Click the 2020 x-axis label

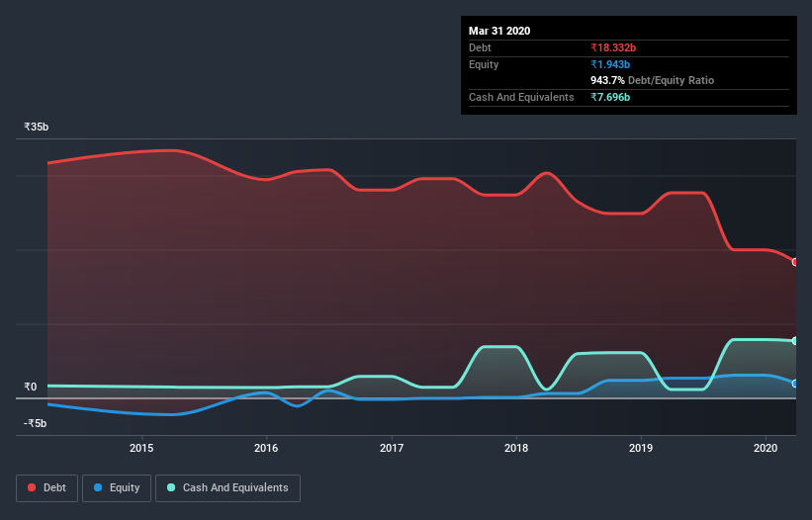[766, 448]
